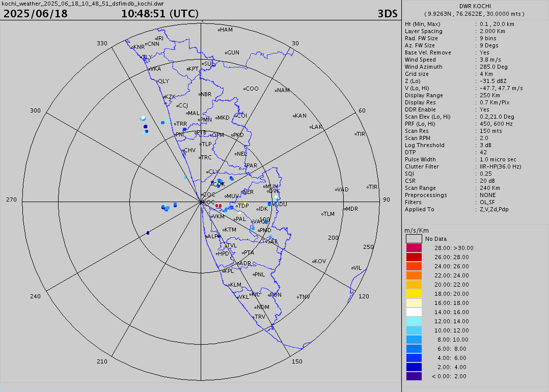This screenshot has width=549, height=392.
Task: Pick the 8.00: 10.00 blue swatch
Action: coord(414,340)
